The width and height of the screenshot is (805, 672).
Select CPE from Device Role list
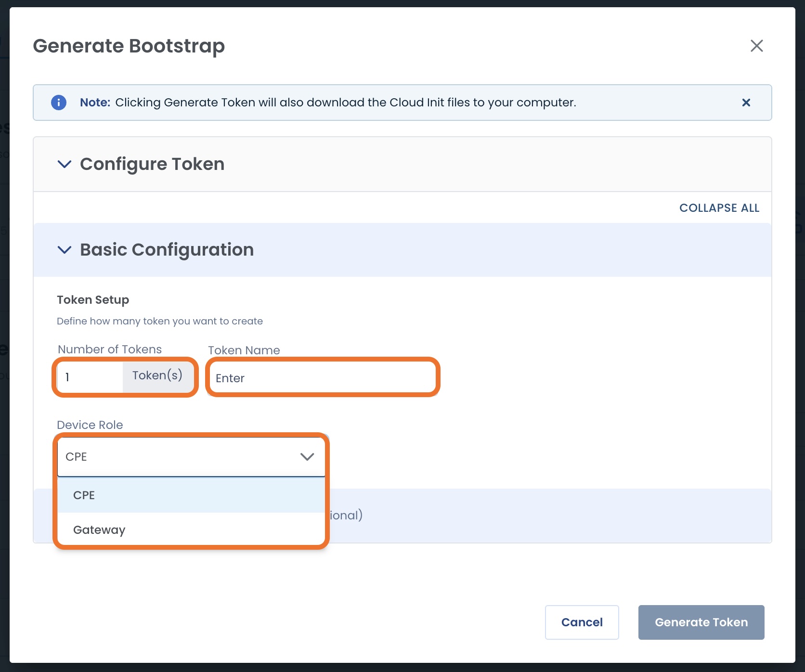191,495
